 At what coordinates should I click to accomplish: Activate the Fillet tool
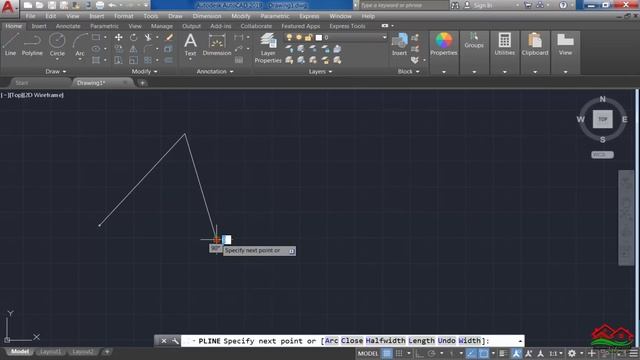pyautogui.click(x=148, y=49)
